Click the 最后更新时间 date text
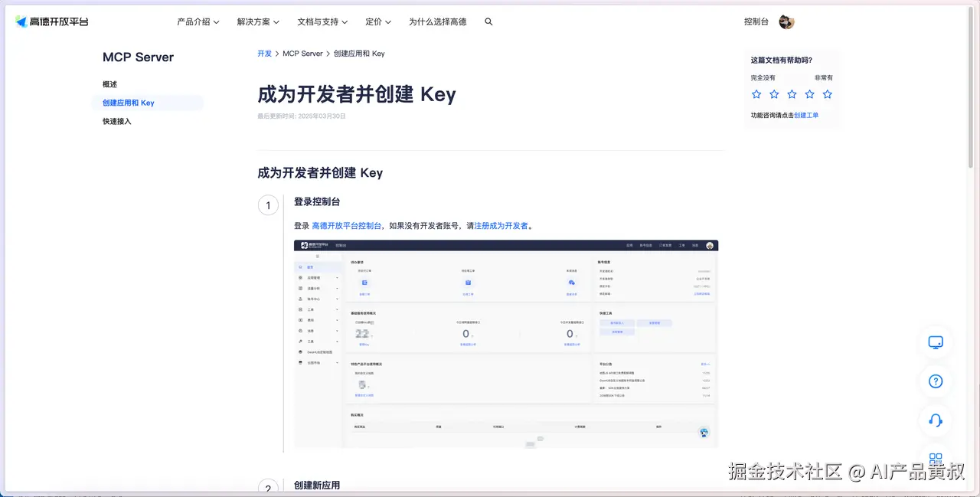The image size is (980, 497). click(302, 116)
